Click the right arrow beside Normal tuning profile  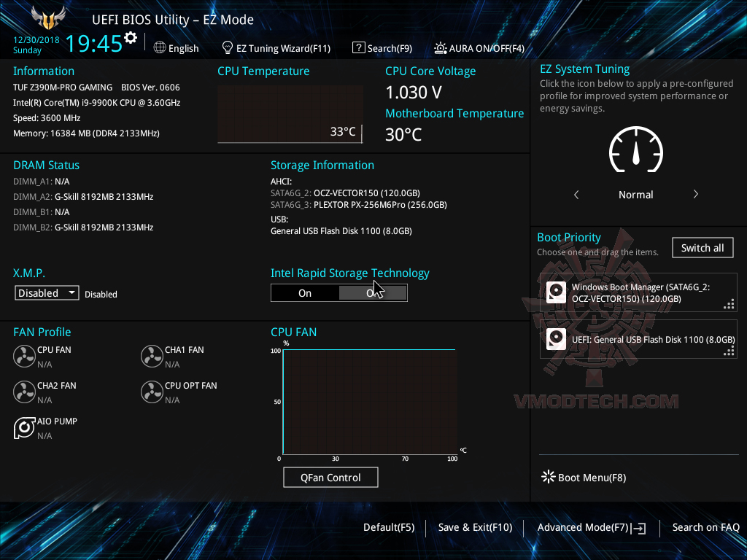tap(695, 194)
